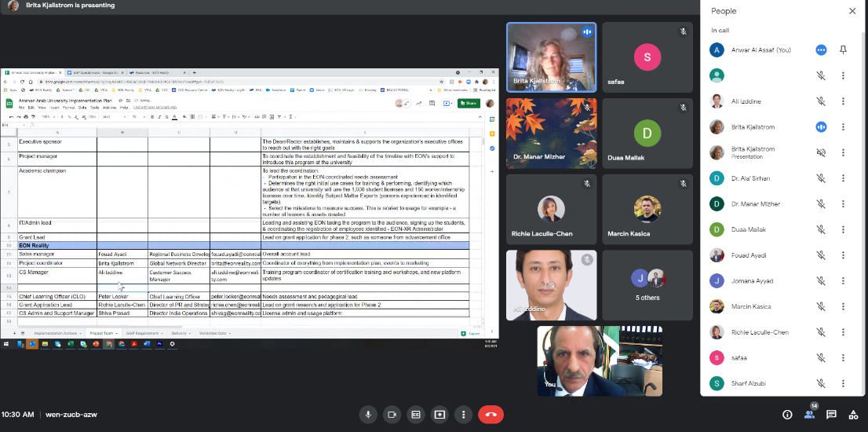The image size is (868, 432).
Task: Open the Data menu in presented Sheets
Action: click(x=82, y=108)
